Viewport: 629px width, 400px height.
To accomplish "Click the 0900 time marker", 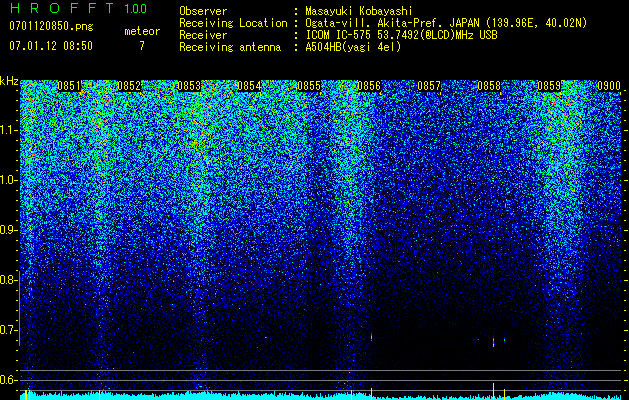I will (x=609, y=86).
